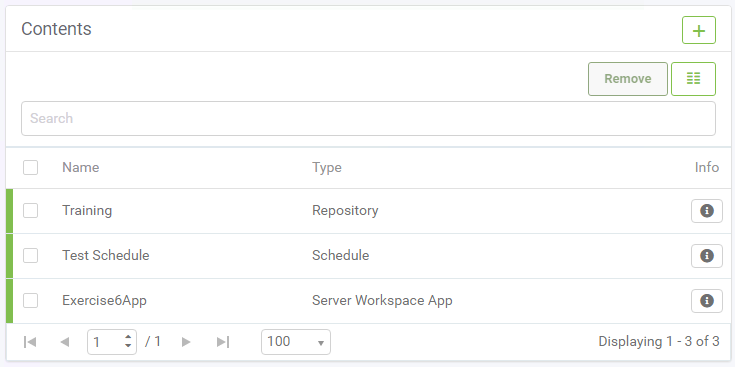735x367 pixels.
Task: Advance to the next page arrow
Action: pos(186,342)
